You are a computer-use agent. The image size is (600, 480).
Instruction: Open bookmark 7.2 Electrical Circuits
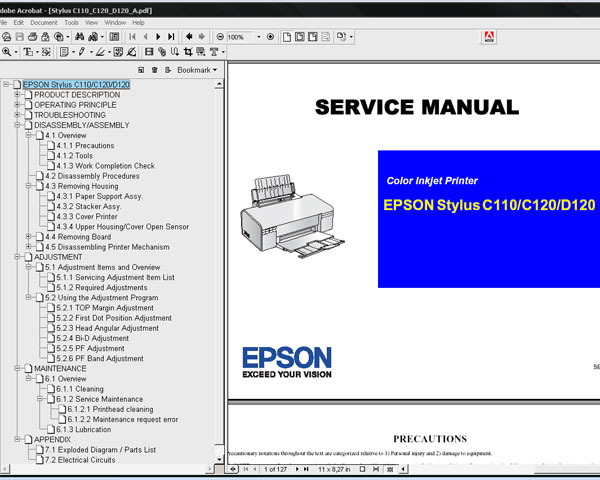tap(80, 460)
